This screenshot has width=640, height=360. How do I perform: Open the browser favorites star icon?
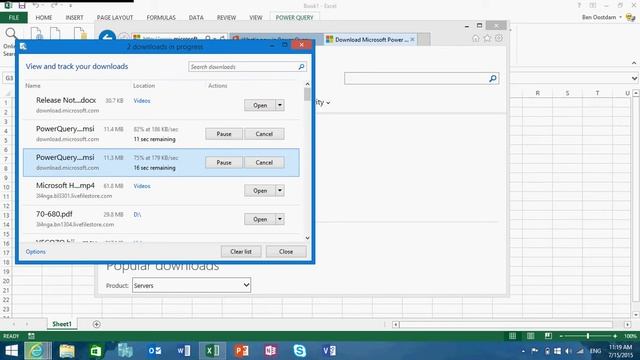click(x=487, y=38)
